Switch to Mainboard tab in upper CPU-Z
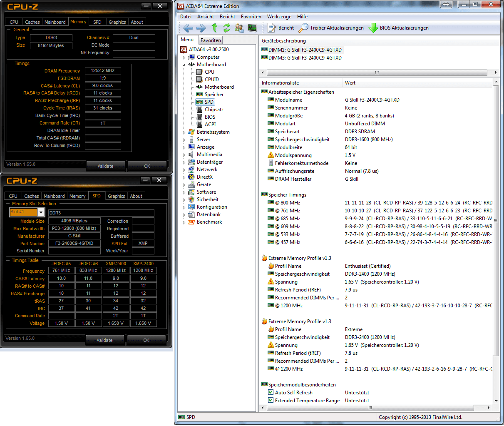Viewport: 504px width, 426px height. coord(55,22)
